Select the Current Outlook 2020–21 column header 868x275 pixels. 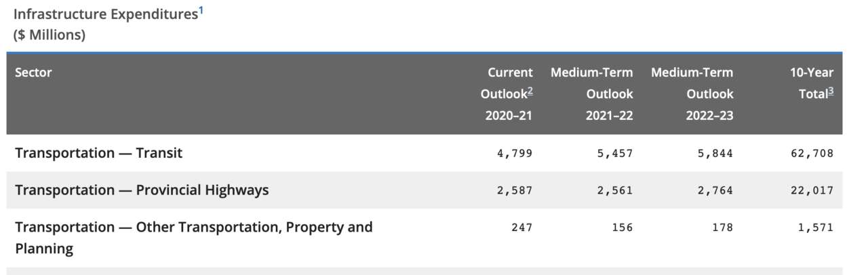click(507, 94)
